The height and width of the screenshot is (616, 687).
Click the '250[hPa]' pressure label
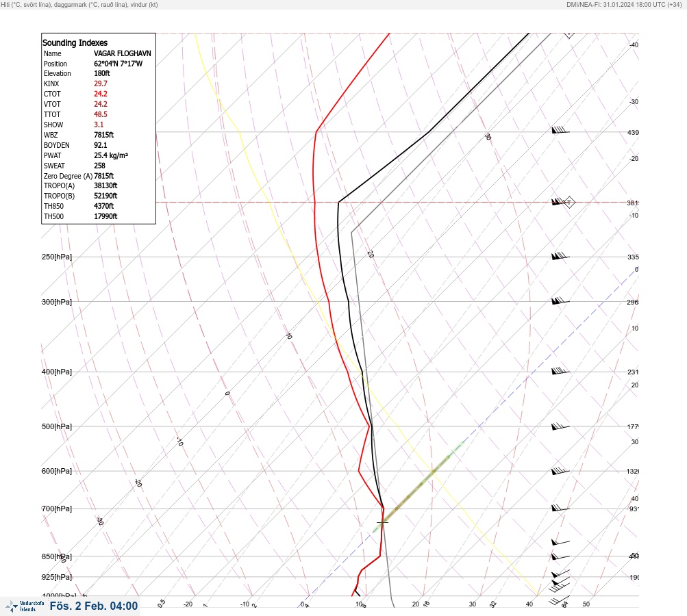(x=57, y=257)
